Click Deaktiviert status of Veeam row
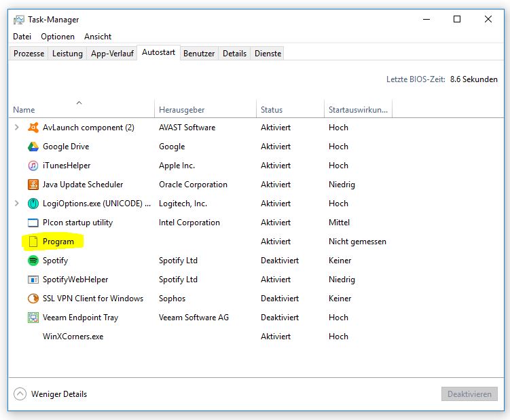This screenshot has width=510, height=420. 280,318
